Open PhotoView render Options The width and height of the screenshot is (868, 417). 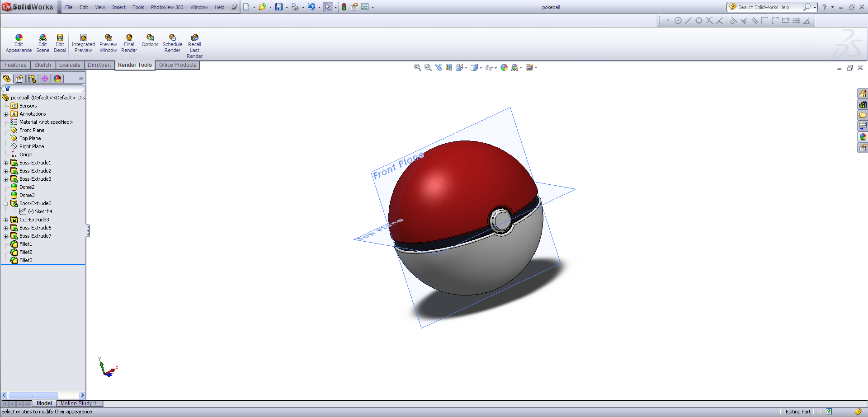[150, 41]
